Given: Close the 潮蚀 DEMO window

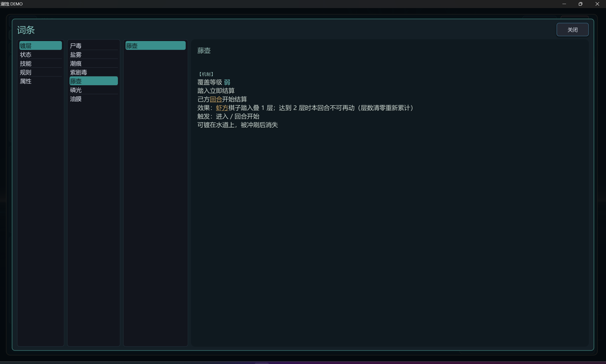Looking at the screenshot, I should (x=597, y=4).
